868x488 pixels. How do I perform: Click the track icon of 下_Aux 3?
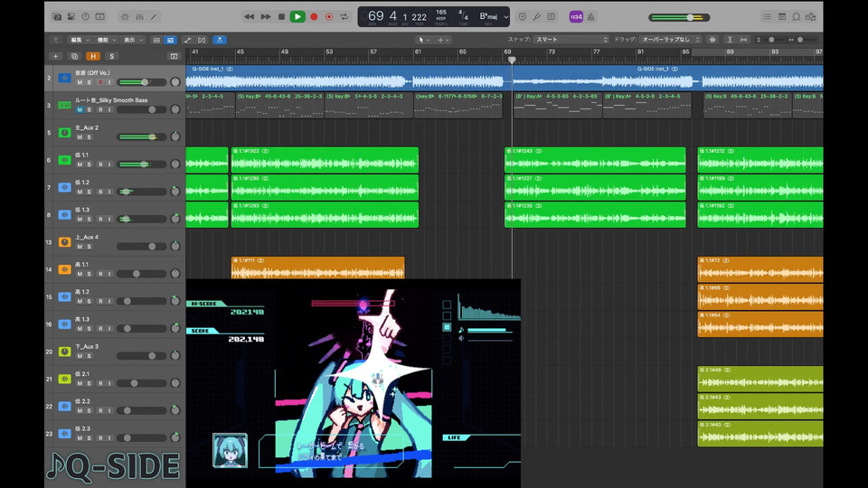coord(65,352)
